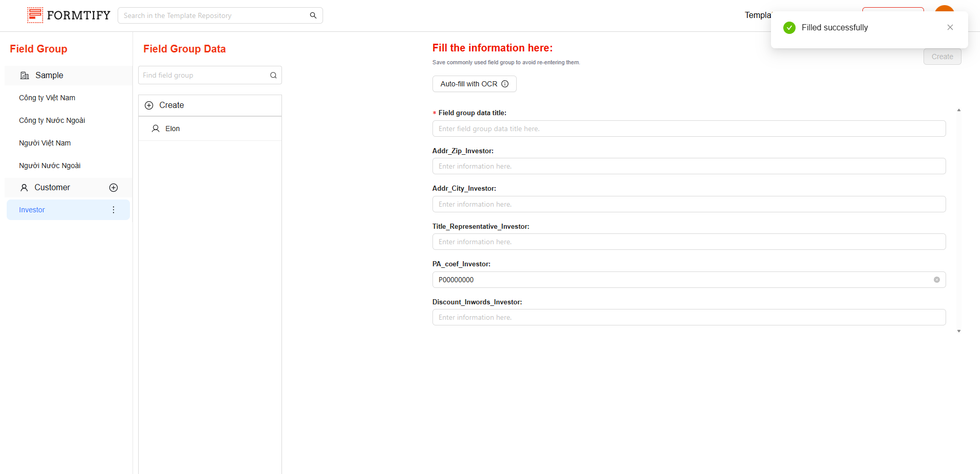Click the Create field group data button
This screenshot has width=980, height=474.
pos(172,105)
